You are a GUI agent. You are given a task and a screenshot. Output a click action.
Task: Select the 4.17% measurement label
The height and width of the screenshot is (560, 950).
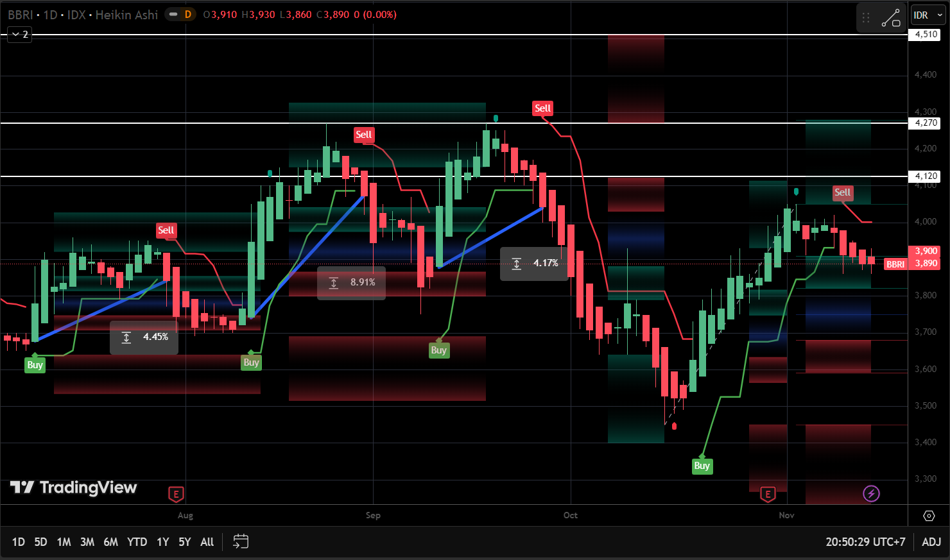535,264
